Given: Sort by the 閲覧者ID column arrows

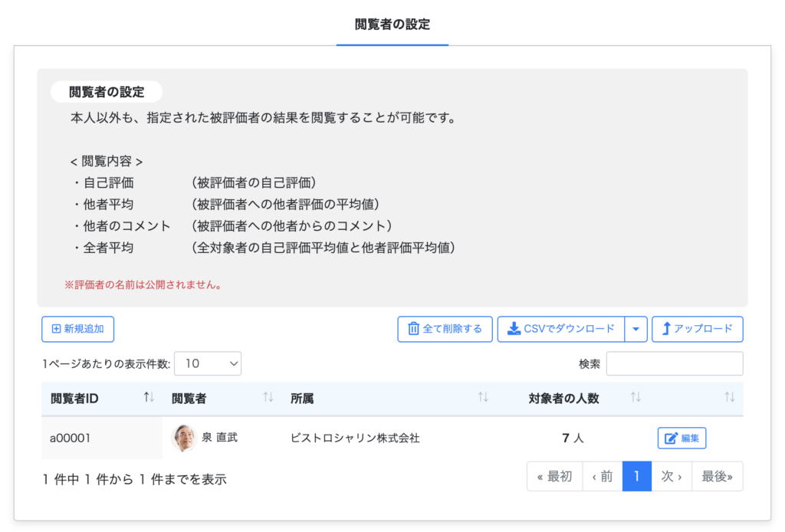Looking at the screenshot, I should [149, 398].
